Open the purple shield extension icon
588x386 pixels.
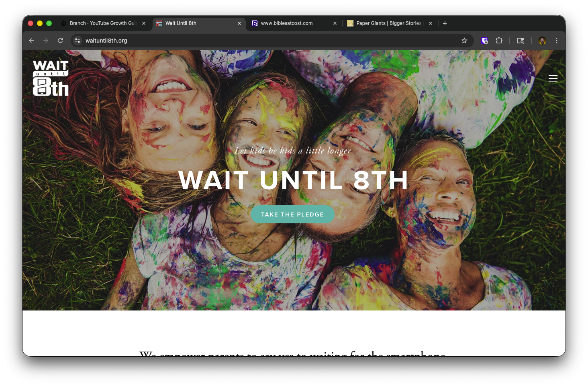pos(484,41)
